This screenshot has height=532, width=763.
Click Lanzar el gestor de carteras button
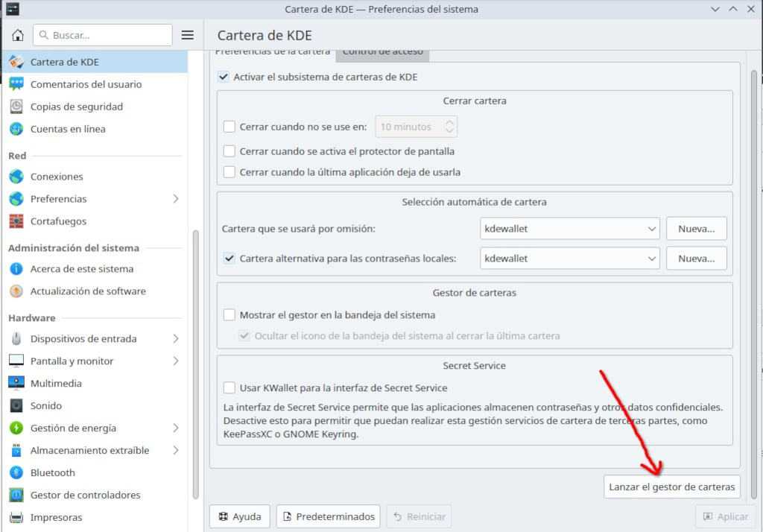click(x=671, y=487)
